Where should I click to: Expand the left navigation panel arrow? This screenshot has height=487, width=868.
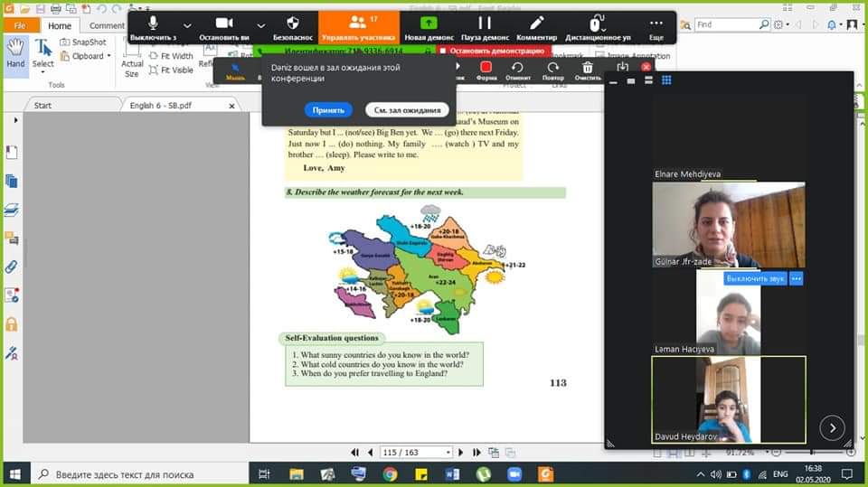coord(15,120)
